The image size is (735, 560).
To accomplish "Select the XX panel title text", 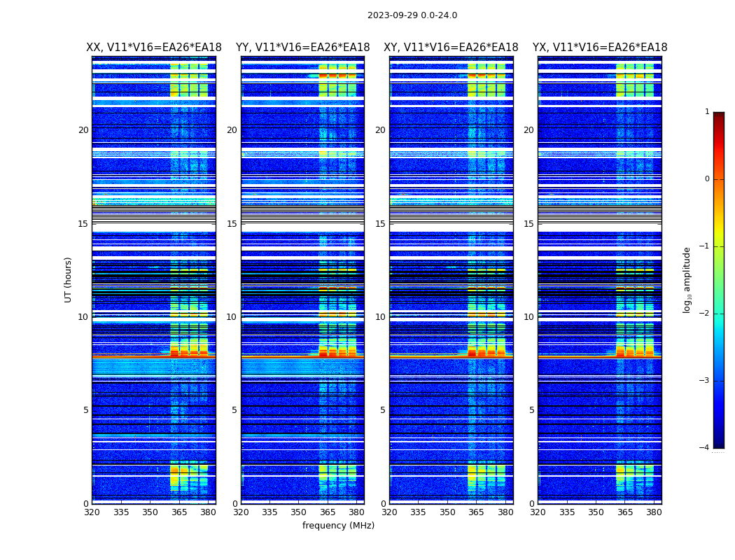I will coord(153,48).
